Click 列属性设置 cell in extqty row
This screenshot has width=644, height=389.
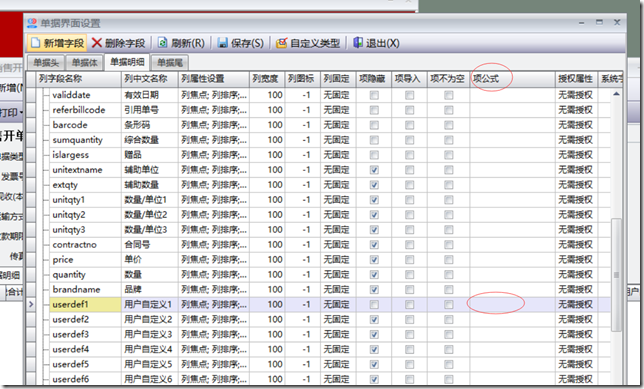(214, 185)
